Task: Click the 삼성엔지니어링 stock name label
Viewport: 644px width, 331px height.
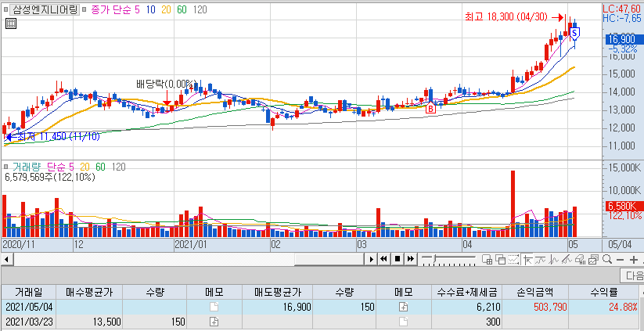Action: (x=44, y=10)
